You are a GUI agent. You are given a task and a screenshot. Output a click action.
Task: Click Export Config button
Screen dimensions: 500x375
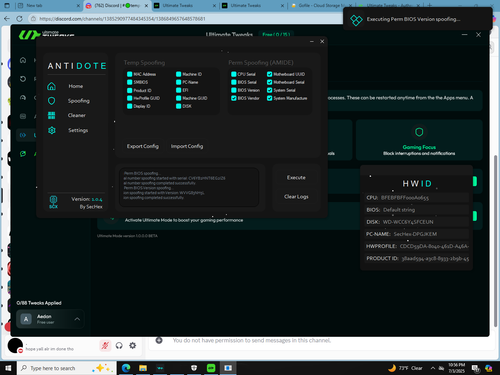(143, 146)
